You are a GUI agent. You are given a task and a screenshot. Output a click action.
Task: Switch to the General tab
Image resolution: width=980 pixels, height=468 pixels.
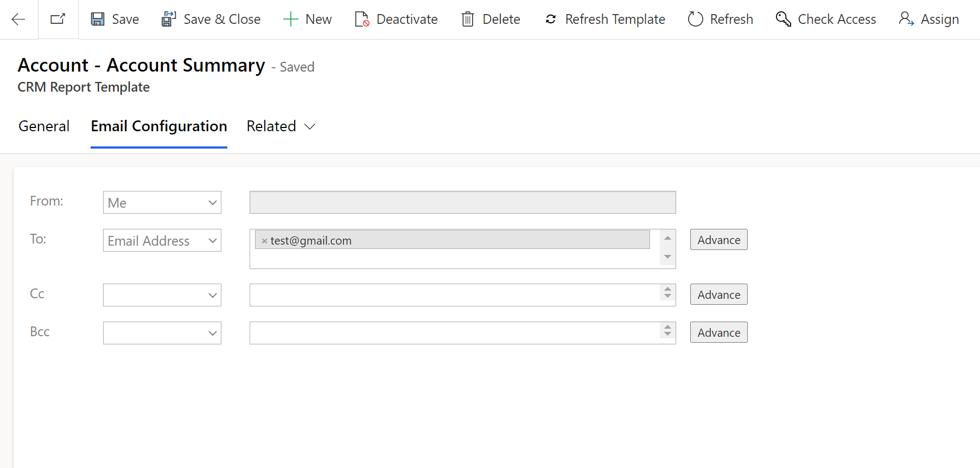tap(44, 126)
